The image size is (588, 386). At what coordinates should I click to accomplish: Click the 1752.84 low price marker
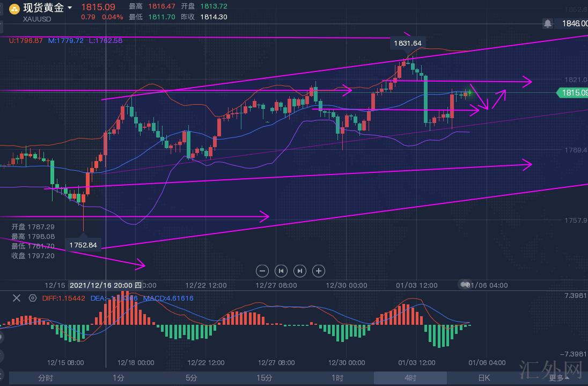(83, 245)
